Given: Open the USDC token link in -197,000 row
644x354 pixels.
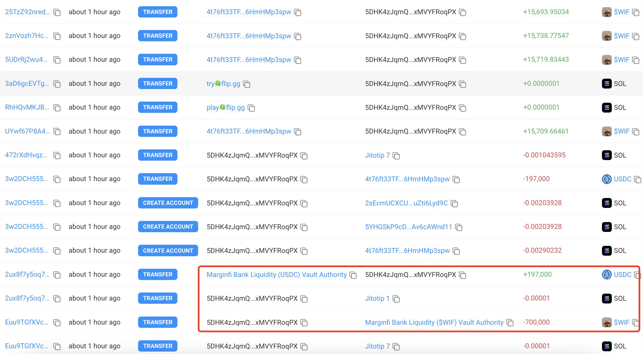Looking at the screenshot, I should pyautogui.click(x=622, y=179).
